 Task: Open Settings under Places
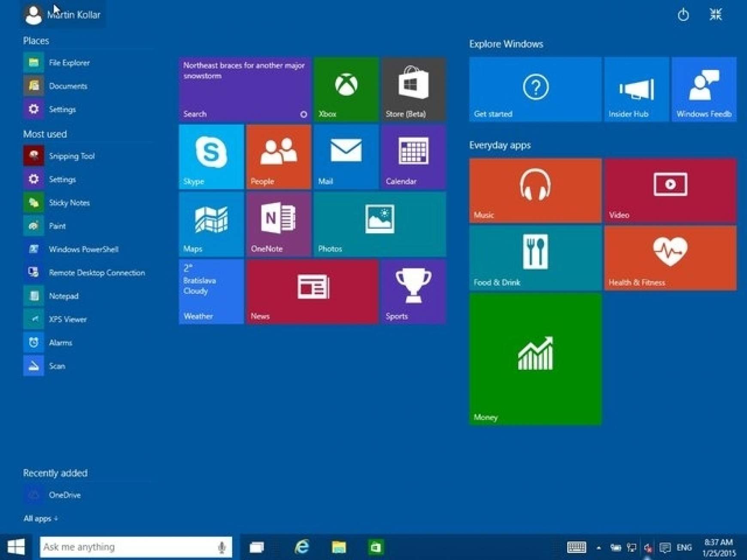(88, 109)
